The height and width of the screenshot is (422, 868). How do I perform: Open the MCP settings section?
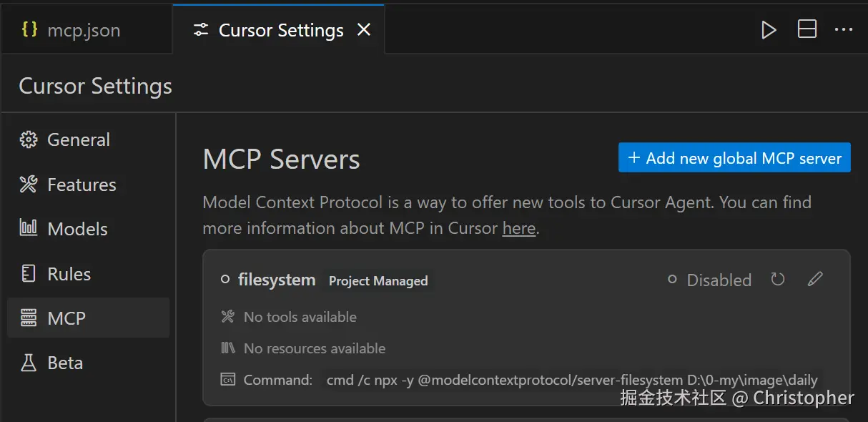66,318
